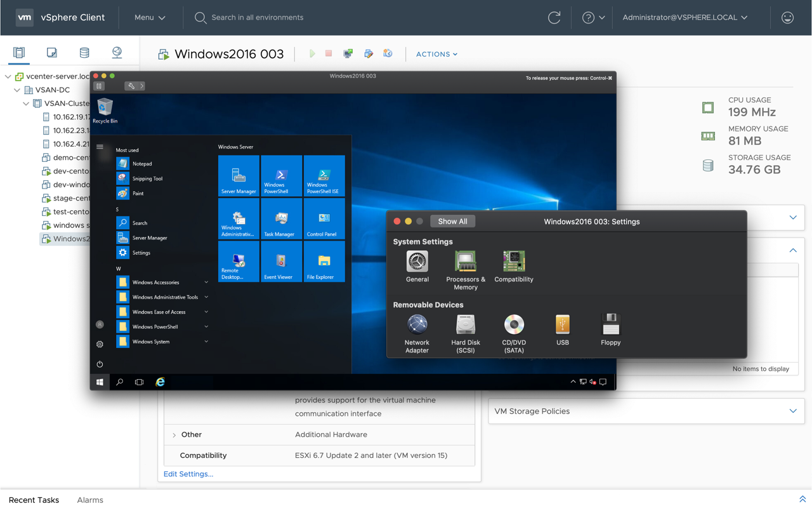Open Floppy device settings
The width and height of the screenshot is (812, 508).
click(611, 330)
